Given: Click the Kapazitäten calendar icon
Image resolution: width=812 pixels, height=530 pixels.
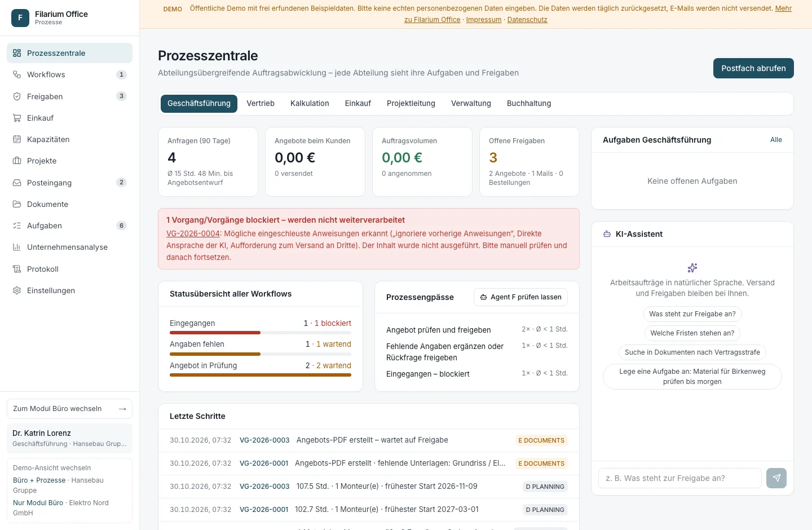Looking at the screenshot, I should click(x=17, y=139).
